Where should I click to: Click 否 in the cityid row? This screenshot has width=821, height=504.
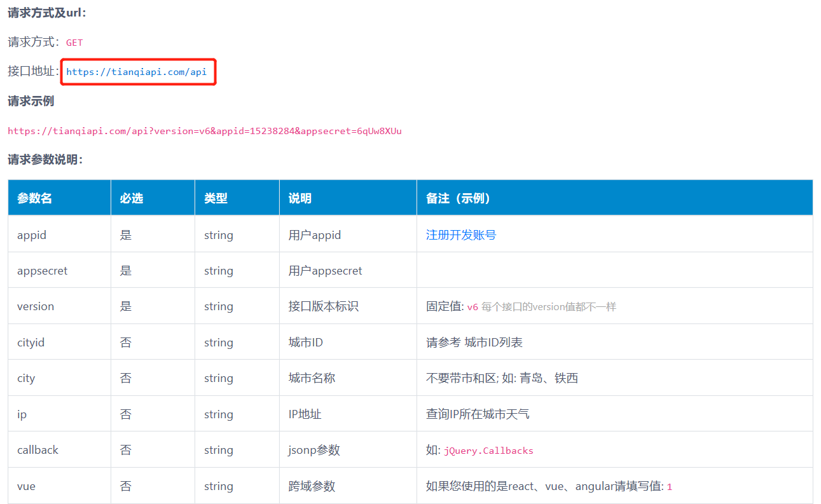pyautogui.click(x=126, y=343)
